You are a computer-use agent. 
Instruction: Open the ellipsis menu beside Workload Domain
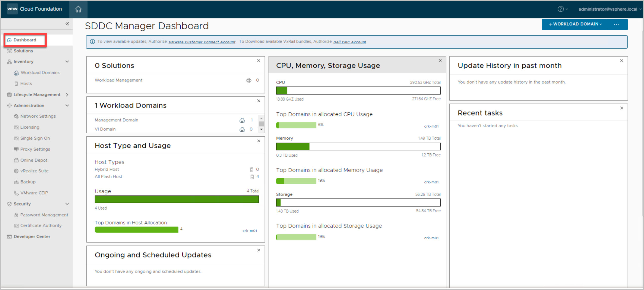(616, 24)
